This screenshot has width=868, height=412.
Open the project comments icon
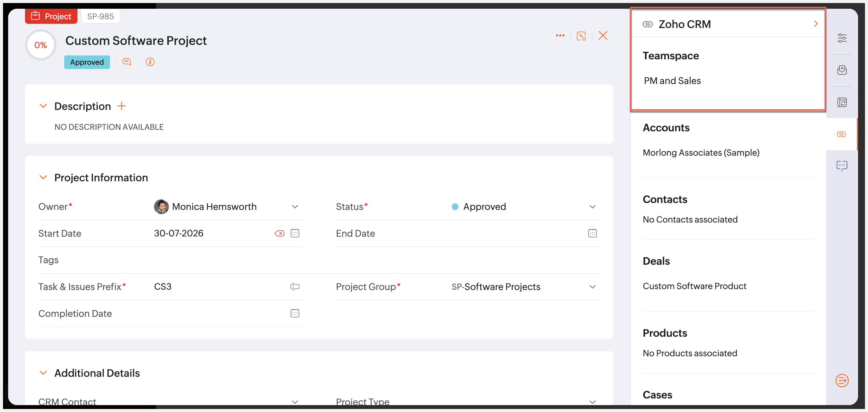pos(126,62)
